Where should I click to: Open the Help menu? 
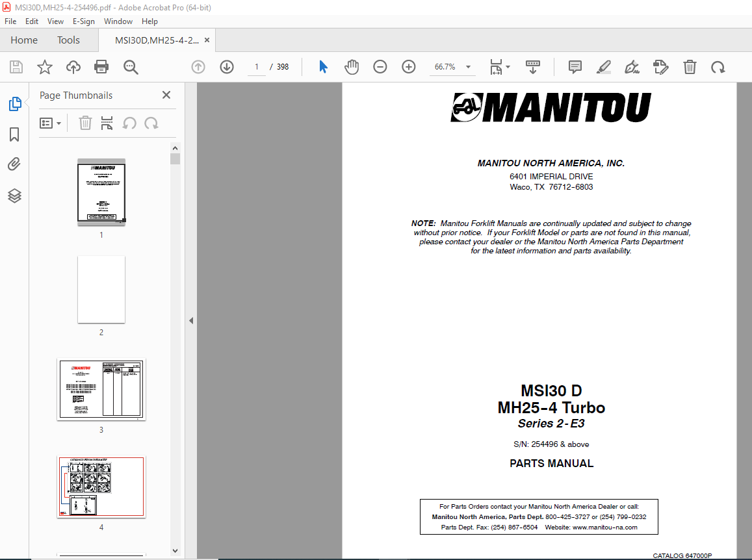point(149,21)
